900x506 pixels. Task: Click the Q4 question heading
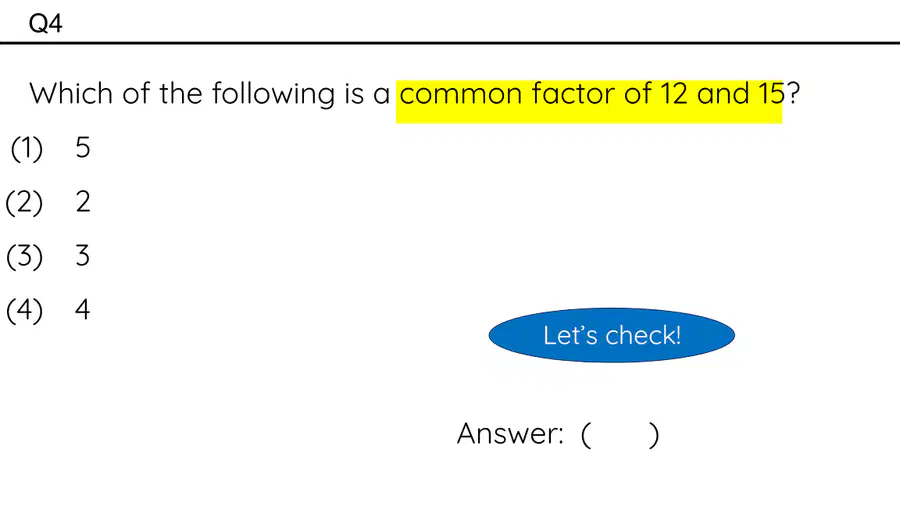[x=45, y=24]
